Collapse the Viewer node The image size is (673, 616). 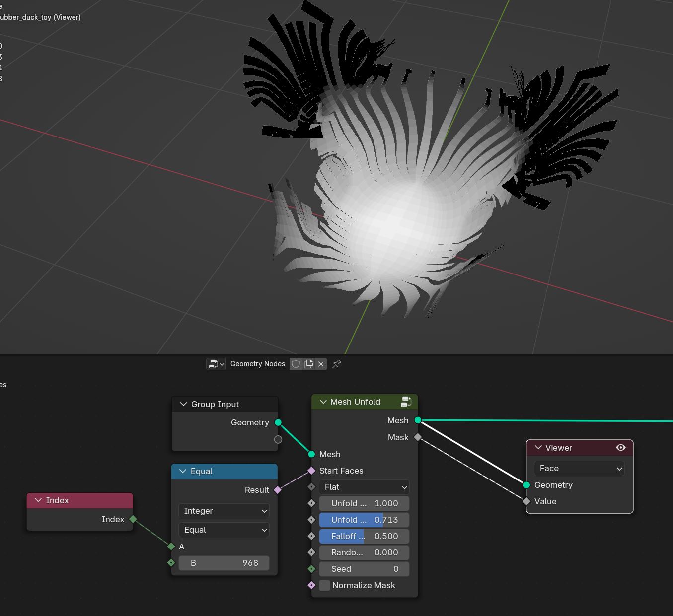(538, 448)
